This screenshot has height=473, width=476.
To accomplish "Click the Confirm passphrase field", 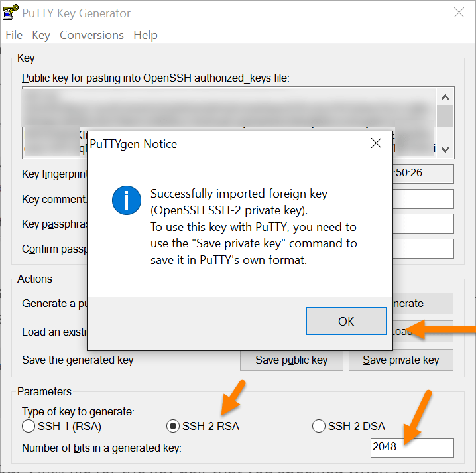I will pos(422,249).
